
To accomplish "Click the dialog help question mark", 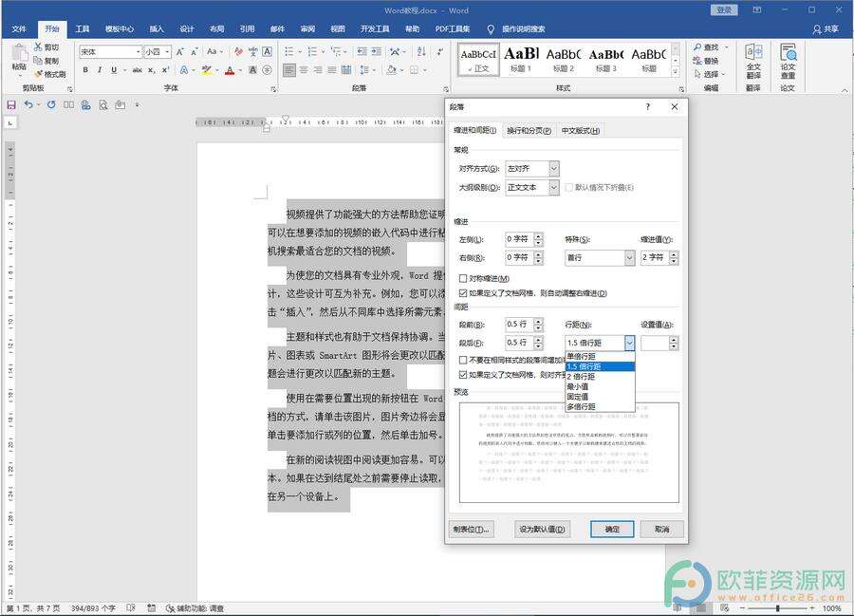I will 647,106.
